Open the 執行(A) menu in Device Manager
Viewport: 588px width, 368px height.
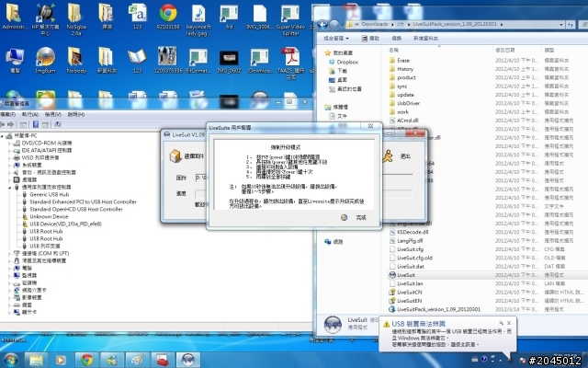click(x=30, y=114)
